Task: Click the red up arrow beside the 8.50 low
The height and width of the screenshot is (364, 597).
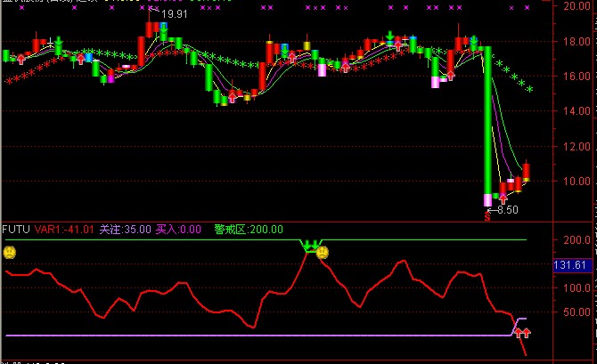Action: [503, 198]
